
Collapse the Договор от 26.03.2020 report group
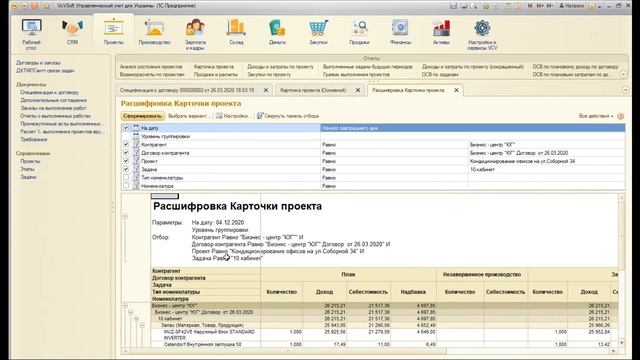coord(131,312)
